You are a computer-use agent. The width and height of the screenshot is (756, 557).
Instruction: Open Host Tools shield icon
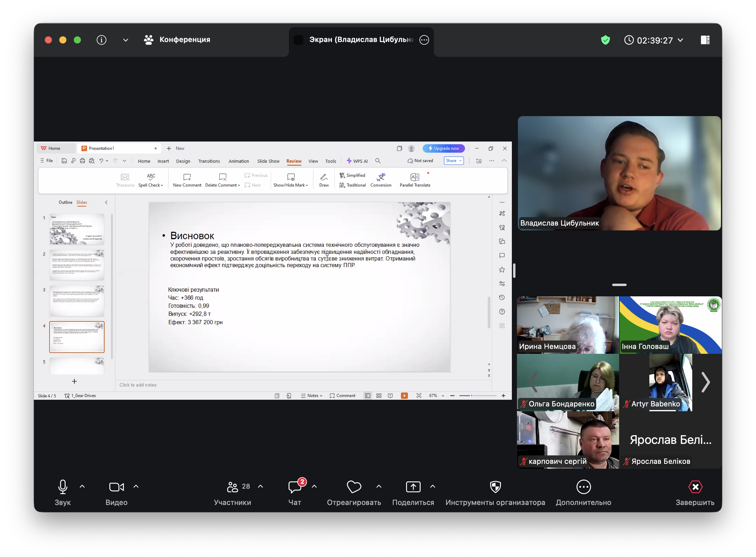(x=495, y=487)
